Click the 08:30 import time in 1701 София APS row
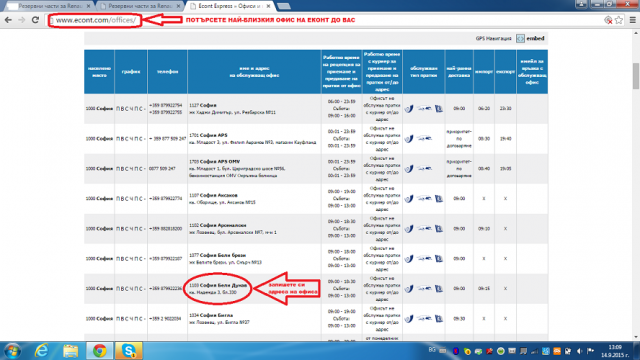 tap(484, 139)
